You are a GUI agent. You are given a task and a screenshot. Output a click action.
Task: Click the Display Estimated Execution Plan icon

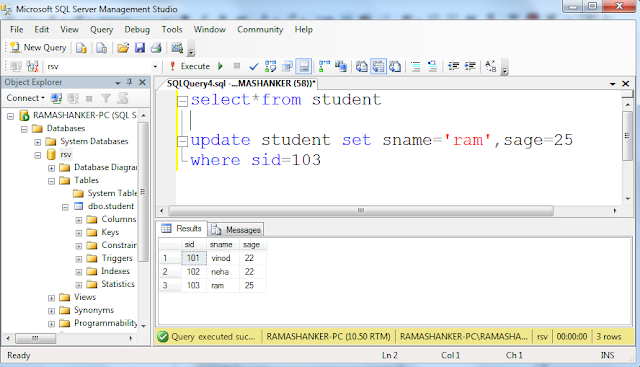pyautogui.click(x=270, y=66)
